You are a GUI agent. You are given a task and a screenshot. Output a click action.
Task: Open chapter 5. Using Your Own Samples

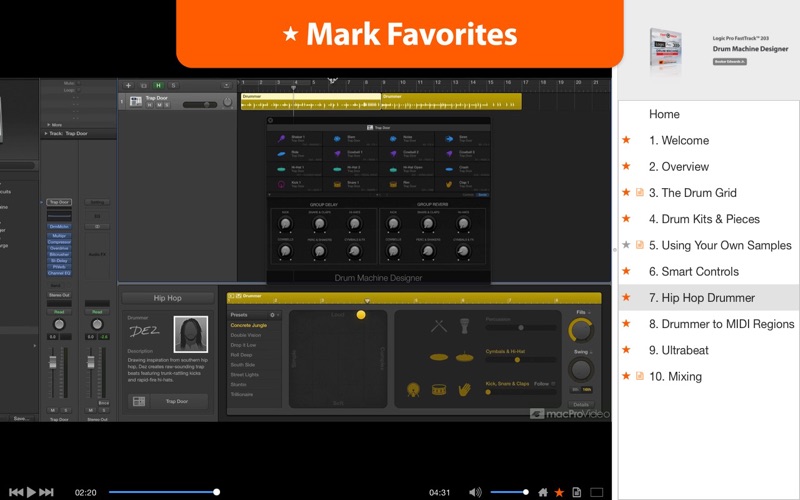tap(720, 245)
